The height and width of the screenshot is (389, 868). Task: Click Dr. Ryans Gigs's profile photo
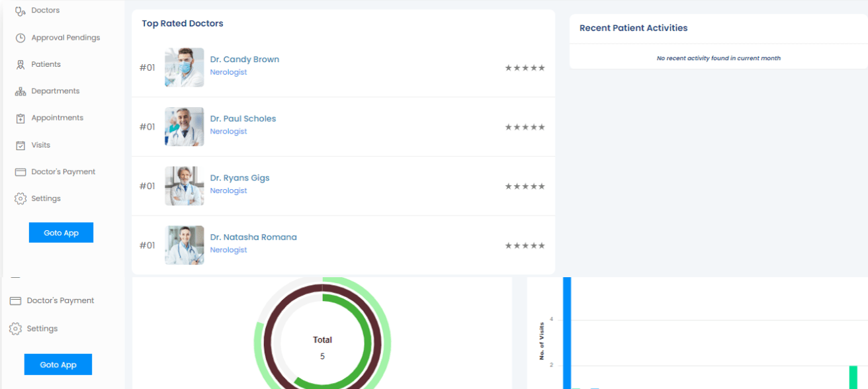click(184, 186)
